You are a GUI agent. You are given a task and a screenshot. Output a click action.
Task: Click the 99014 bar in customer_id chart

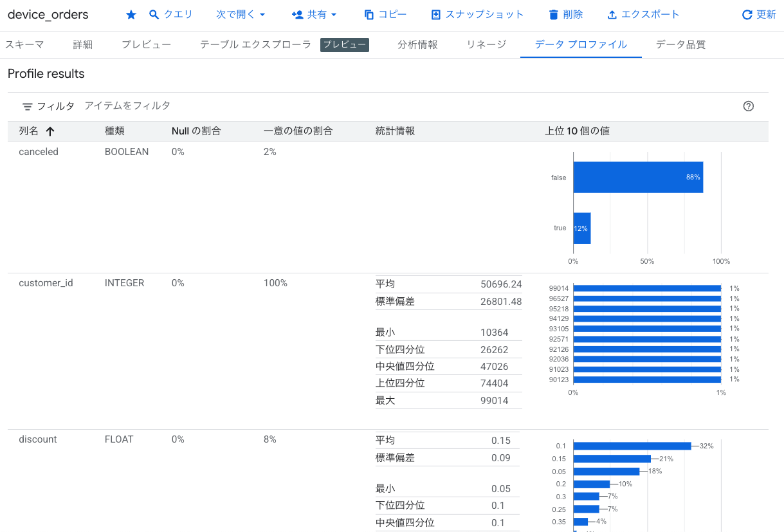click(647, 288)
